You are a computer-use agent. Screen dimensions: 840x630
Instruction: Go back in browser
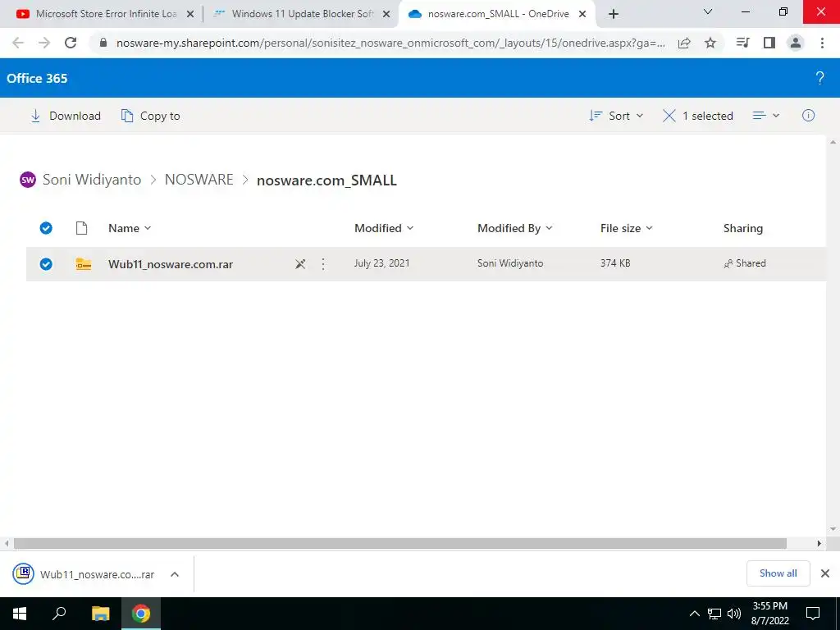pyautogui.click(x=18, y=43)
